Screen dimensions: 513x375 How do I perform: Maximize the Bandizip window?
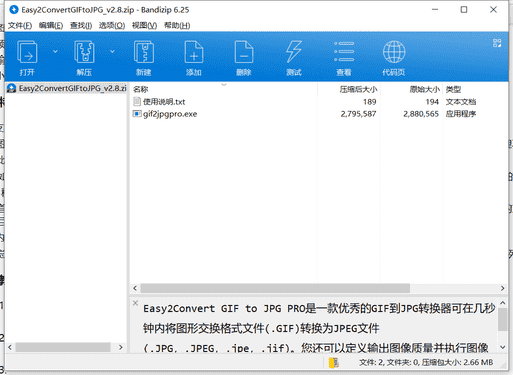point(464,10)
